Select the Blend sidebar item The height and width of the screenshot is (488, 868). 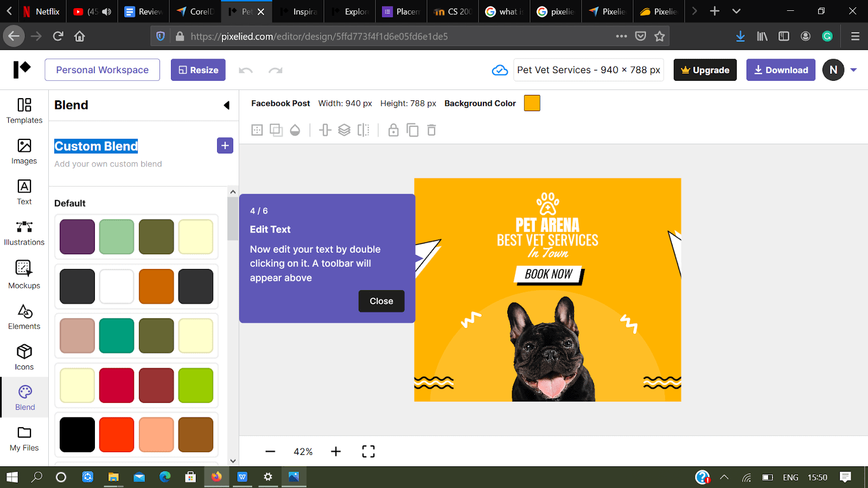click(25, 397)
